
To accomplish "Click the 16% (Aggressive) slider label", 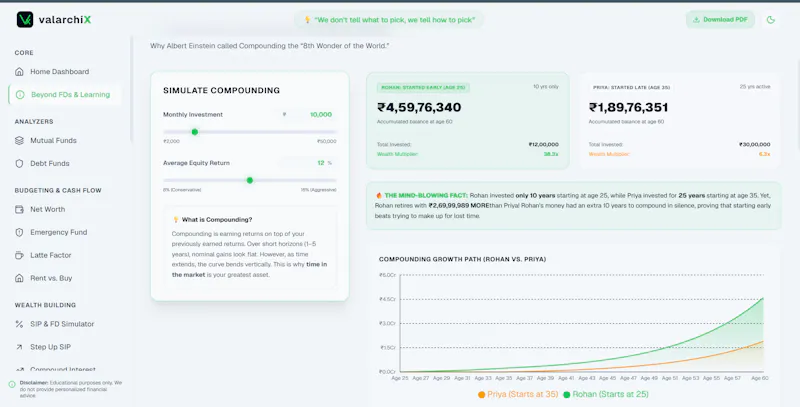I will [318, 190].
